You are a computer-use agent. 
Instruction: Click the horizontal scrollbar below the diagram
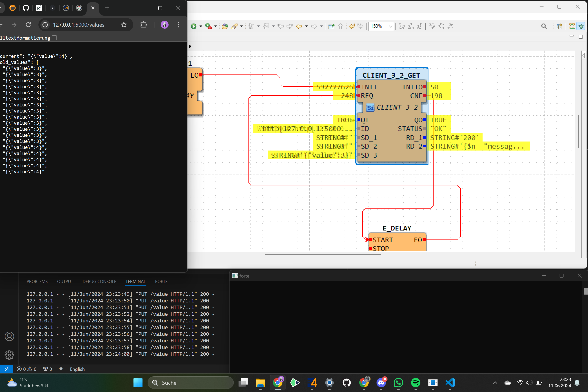pos(323,255)
